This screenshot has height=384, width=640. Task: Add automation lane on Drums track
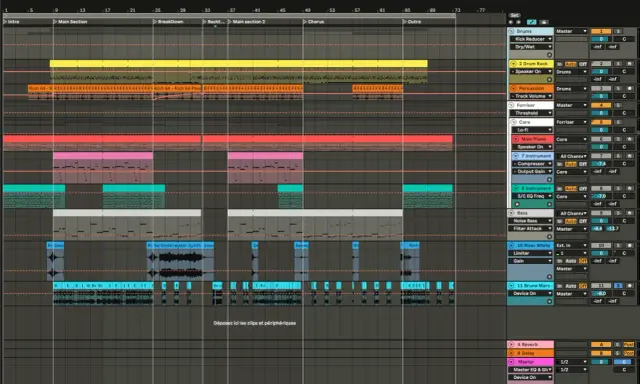pos(549,55)
